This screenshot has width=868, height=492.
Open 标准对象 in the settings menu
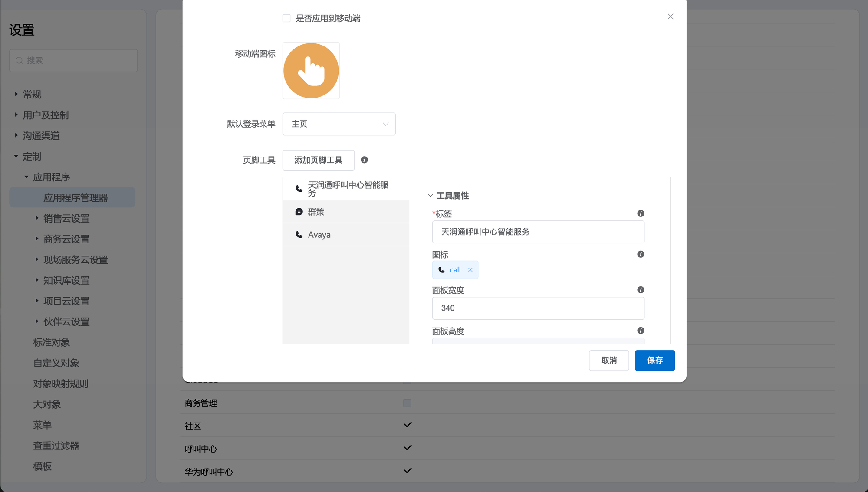51,342
